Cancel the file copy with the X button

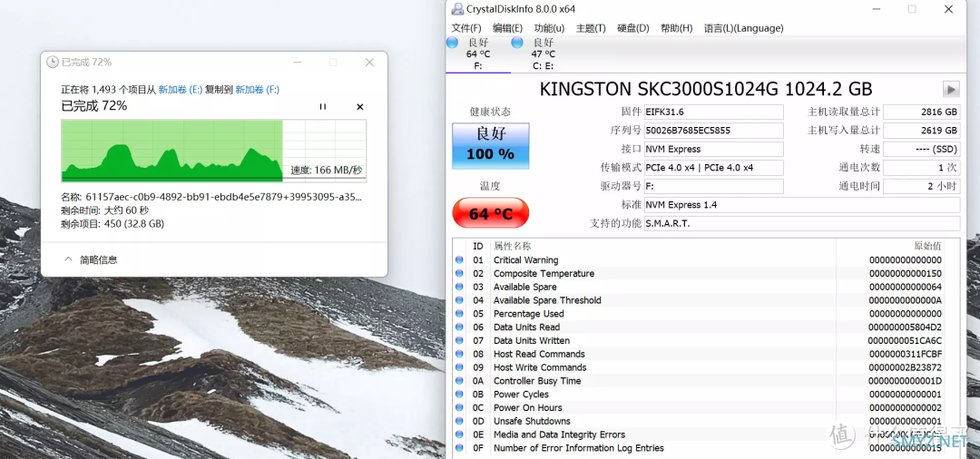tap(360, 107)
